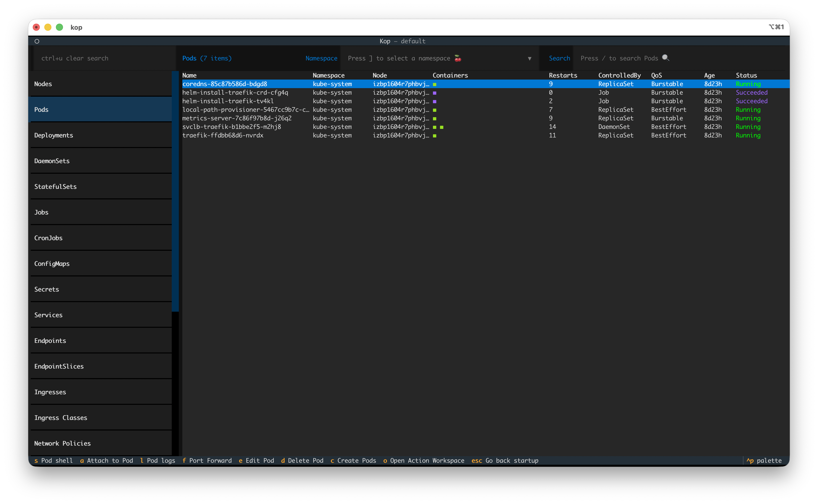The width and height of the screenshot is (818, 504).
Task: Click Go back startup footer action
Action: click(505, 461)
